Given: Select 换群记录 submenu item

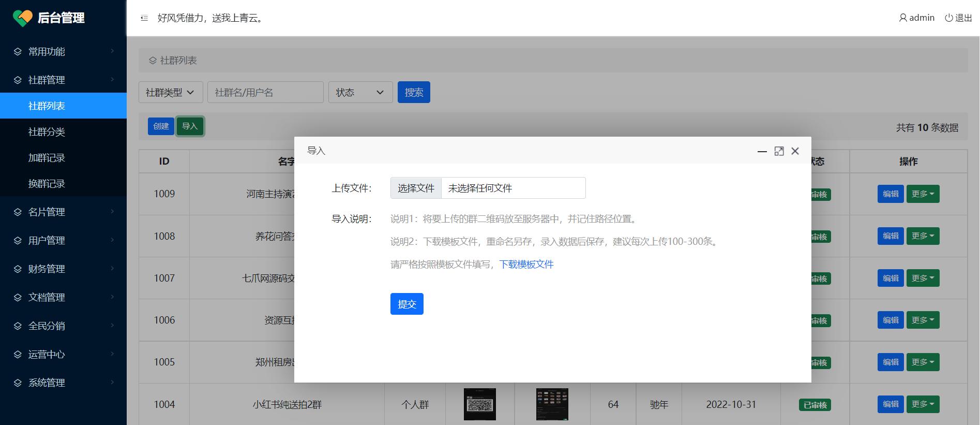Looking at the screenshot, I should [47, 184].
